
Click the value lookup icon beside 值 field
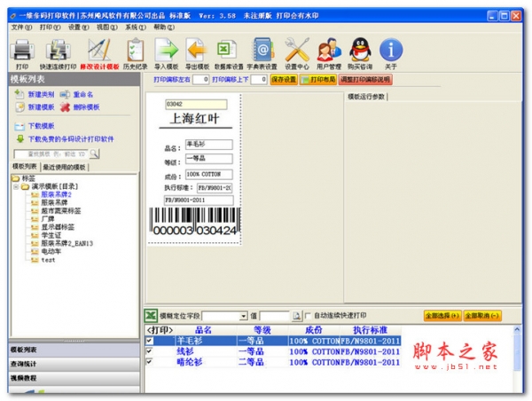(x=296, y=316)
